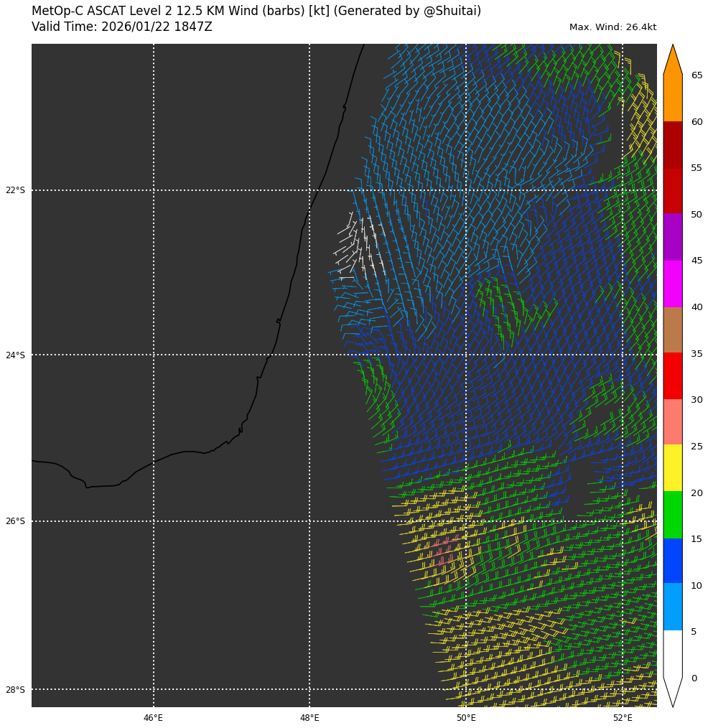Click the Max. Wind 26.4kt label
The width and height of the screenshot is (708, 728).
(612, 27)
